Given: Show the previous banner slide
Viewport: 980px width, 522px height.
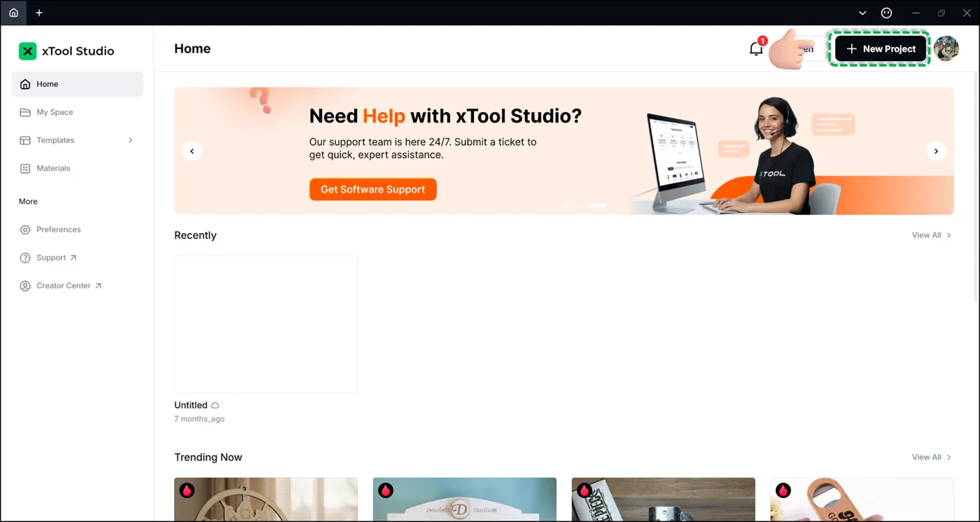Looking at the screenshot, I should (192, 151).
